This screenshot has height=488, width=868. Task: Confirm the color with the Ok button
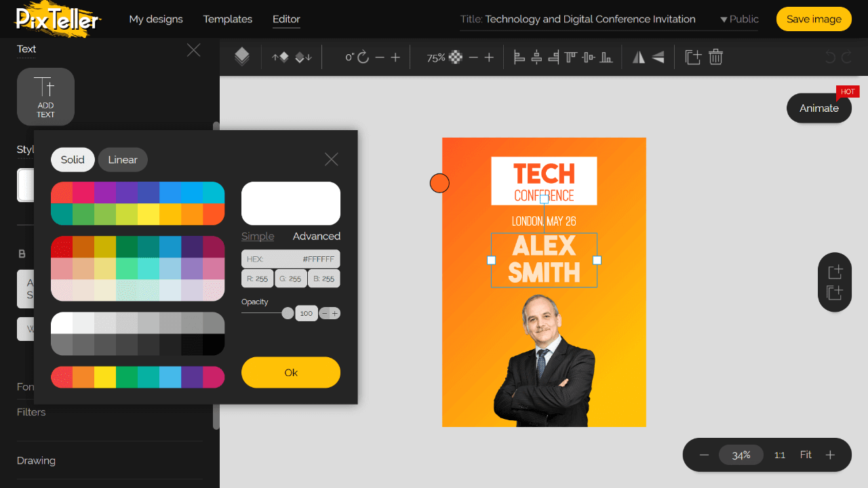290,372
